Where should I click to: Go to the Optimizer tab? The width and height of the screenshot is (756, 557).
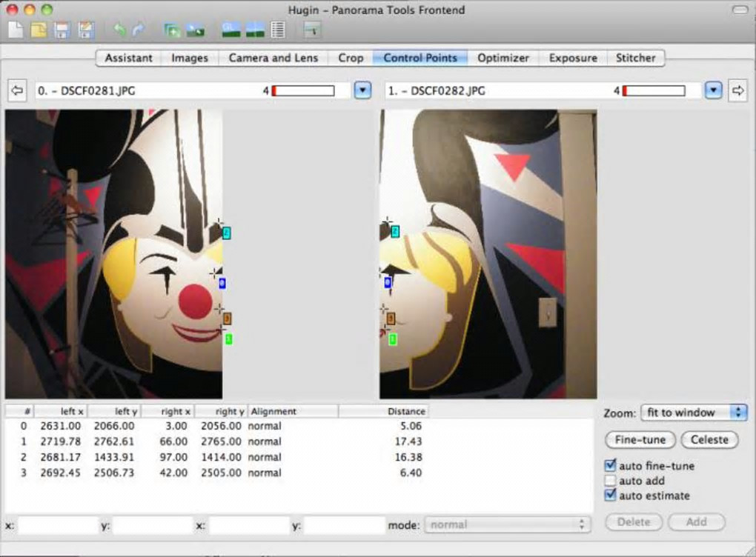coord(503,58)
